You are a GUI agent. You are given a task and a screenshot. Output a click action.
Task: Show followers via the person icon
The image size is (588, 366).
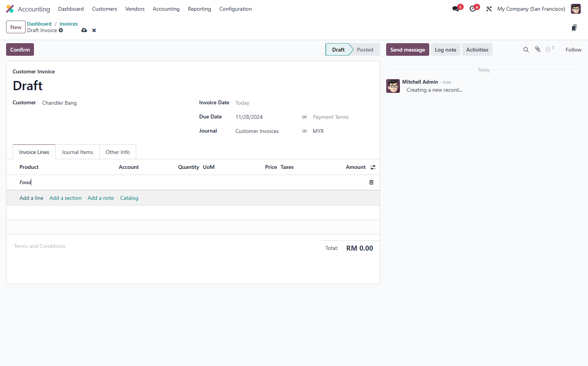tap(549, 49)
